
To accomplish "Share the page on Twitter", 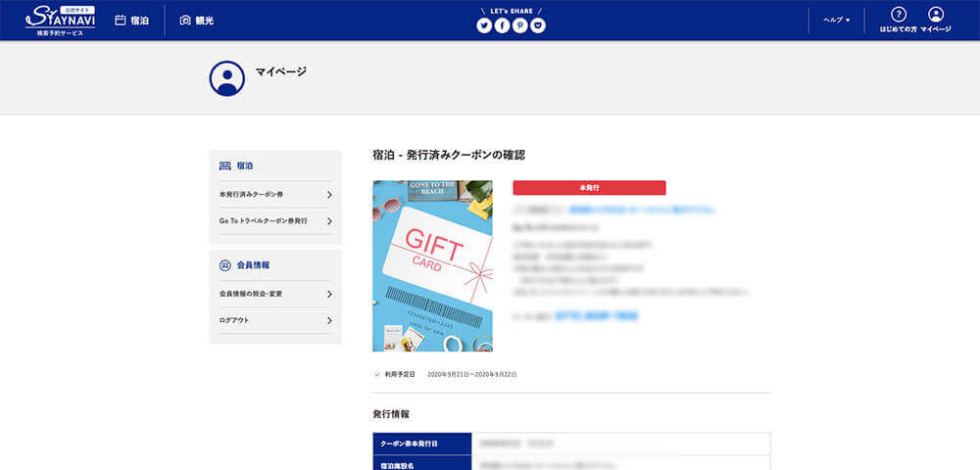I will coord(484,25).
